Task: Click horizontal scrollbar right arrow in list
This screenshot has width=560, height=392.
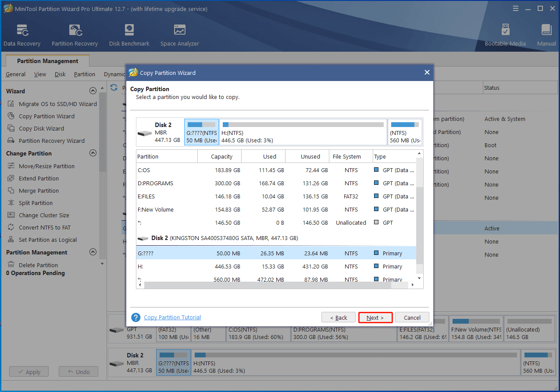Action: pos(412,285)
